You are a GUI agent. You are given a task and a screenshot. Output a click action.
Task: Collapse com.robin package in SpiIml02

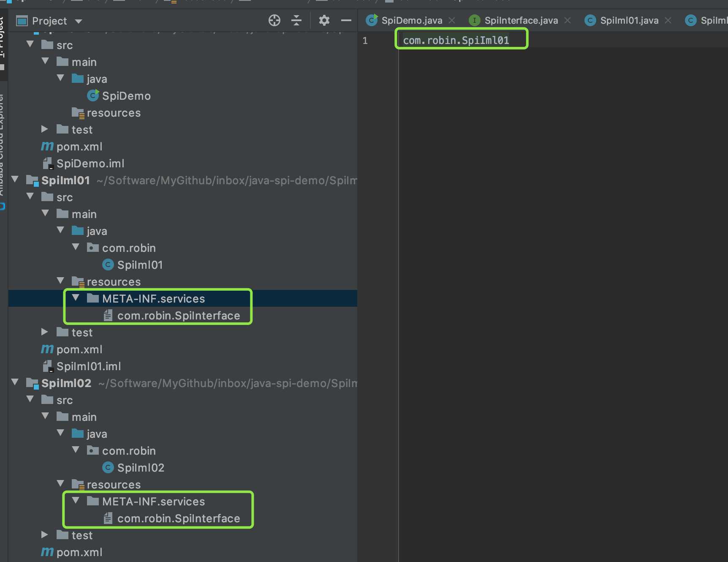click(76, 450)
